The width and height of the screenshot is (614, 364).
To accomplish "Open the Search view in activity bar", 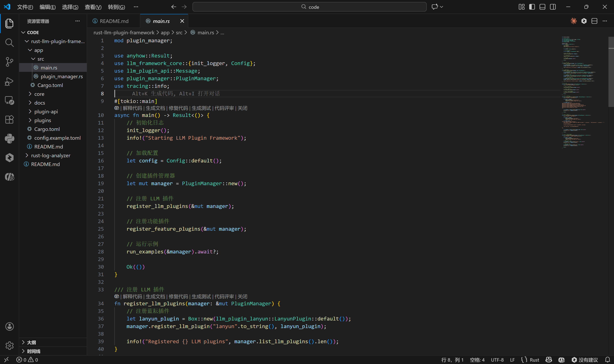I will (x=9, y=43).
